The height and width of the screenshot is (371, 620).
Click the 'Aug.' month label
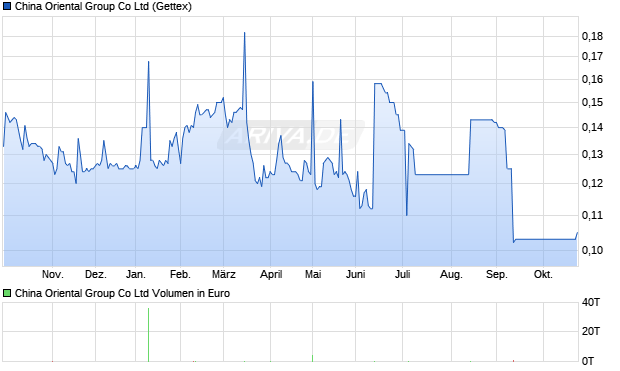click(x=451, y=274)
